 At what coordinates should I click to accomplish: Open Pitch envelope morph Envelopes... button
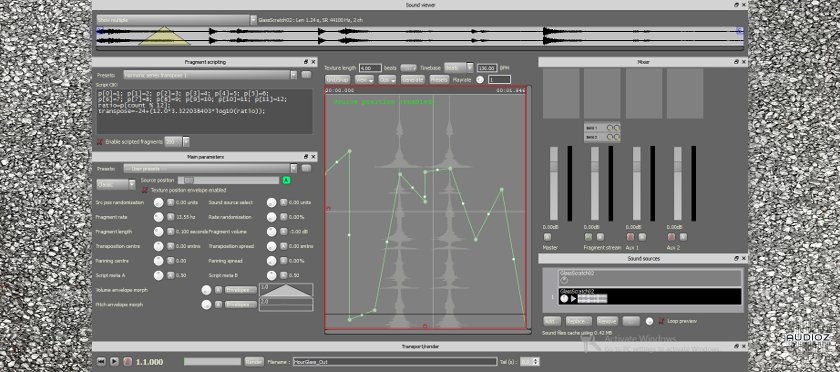click(x=241, y=304)
